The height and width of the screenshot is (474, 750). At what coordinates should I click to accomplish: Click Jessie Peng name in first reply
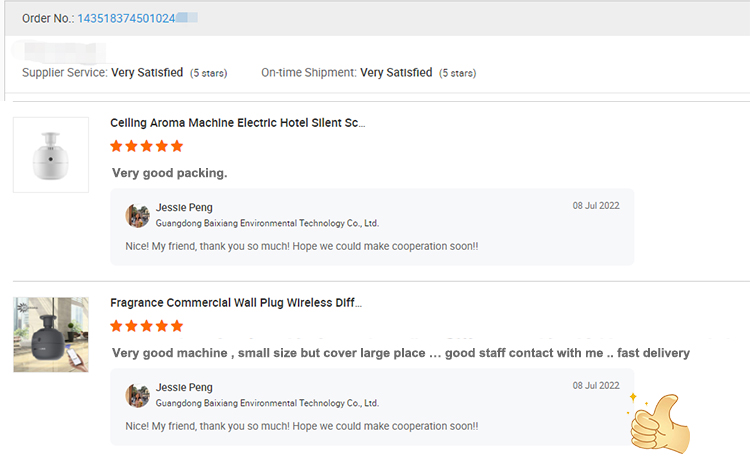coord(184,208)
